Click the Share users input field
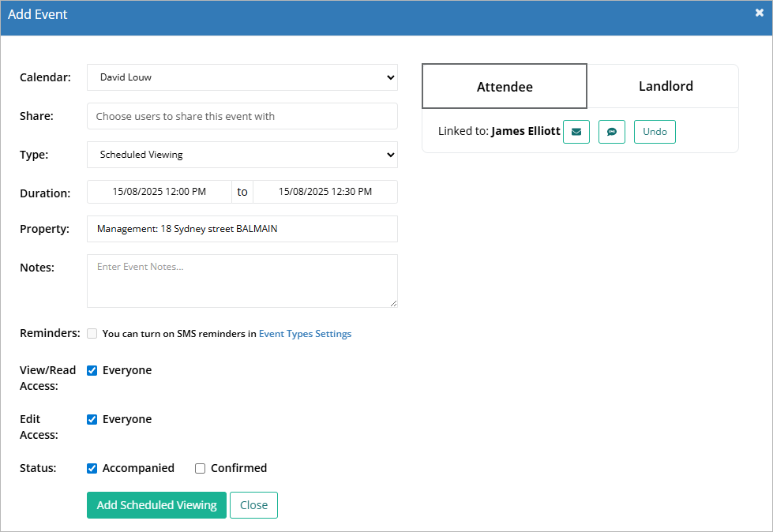The image size is (773, 532). 242,116
